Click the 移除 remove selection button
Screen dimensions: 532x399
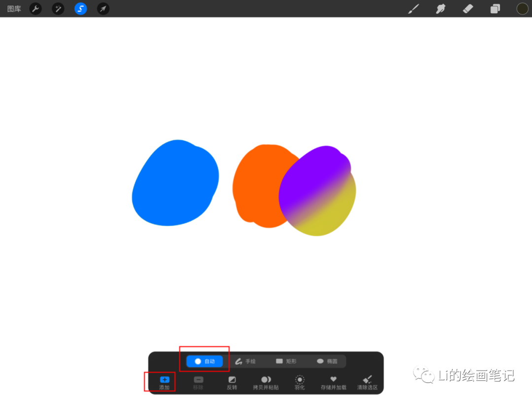pyautogui.click(x=198, y=383)
